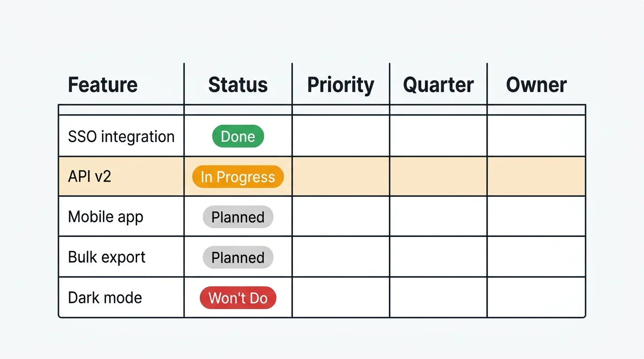Click the Owner cell in the API v2 row

536,177
